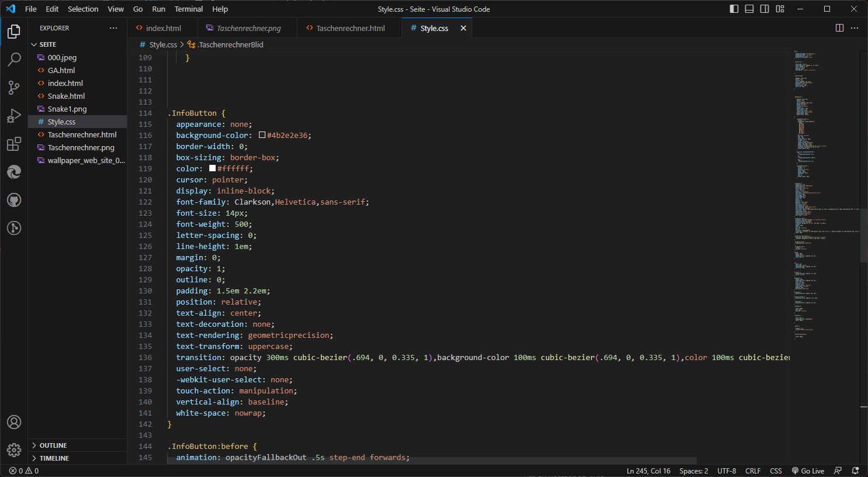Screen dimensions: 868x477
Task: Expand the TIMELINE section
Action: click(54, 458)
